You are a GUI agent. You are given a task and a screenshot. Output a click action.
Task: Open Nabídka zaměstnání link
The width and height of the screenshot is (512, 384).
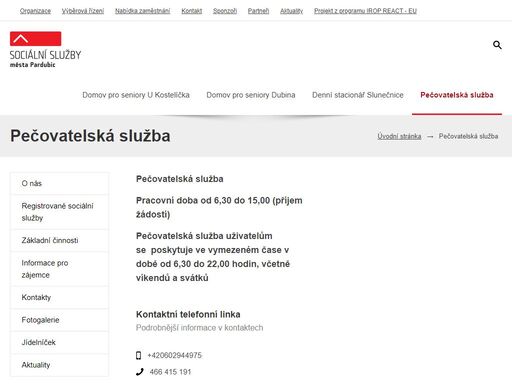click(x=142, y=11)
